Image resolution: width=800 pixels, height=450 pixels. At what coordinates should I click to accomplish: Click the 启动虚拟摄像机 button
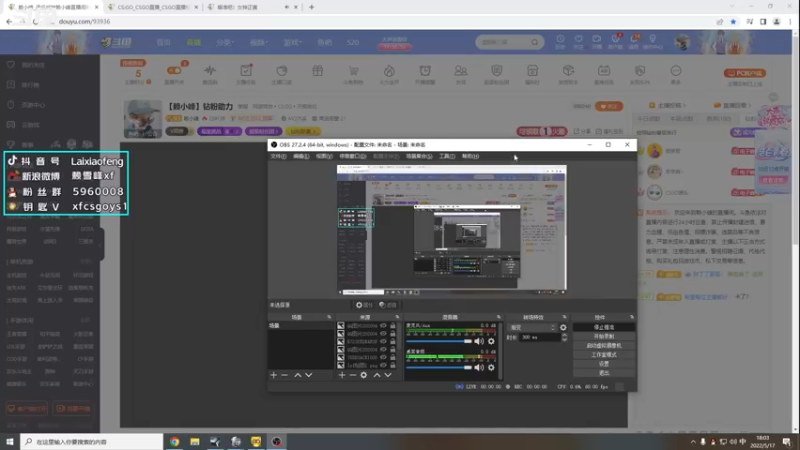pyautogui.click(x=604, y=346)
